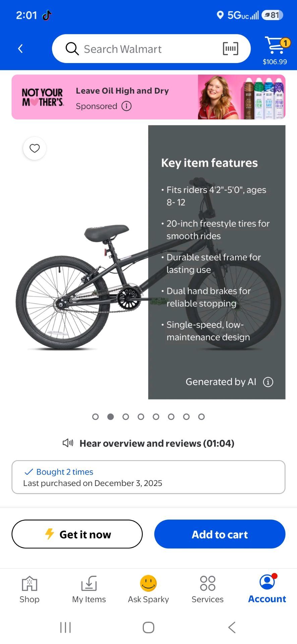This screenshot has width=297, height=644.
Task: Switch to My Items tab
Action: (89, 589)
